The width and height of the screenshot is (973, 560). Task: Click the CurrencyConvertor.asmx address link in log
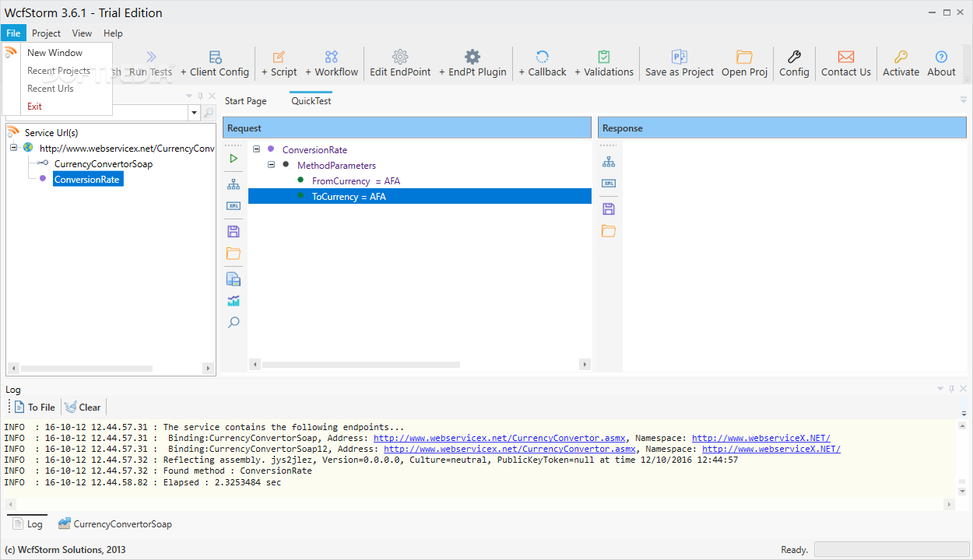(499, 438)
